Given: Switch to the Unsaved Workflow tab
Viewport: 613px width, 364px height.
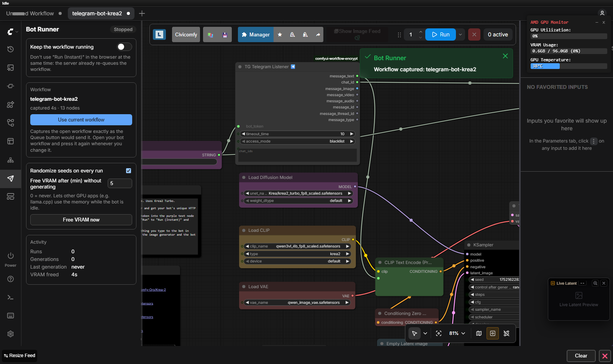Looking at the screenshot, I should 34,13.
